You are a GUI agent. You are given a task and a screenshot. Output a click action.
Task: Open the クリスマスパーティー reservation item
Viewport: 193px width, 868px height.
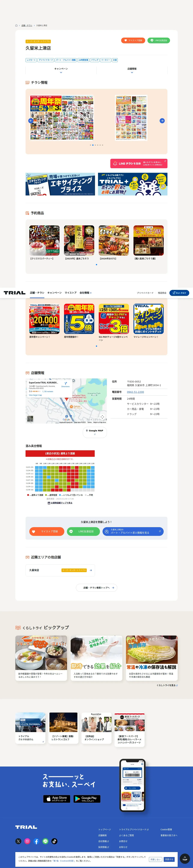[x=44, y=243]
